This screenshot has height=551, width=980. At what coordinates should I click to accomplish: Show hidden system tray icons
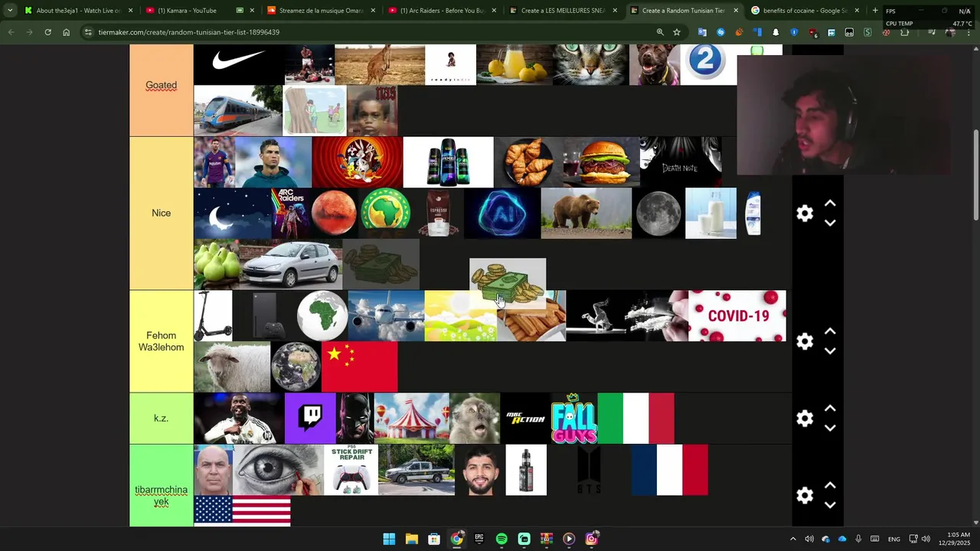click(793, 539)
